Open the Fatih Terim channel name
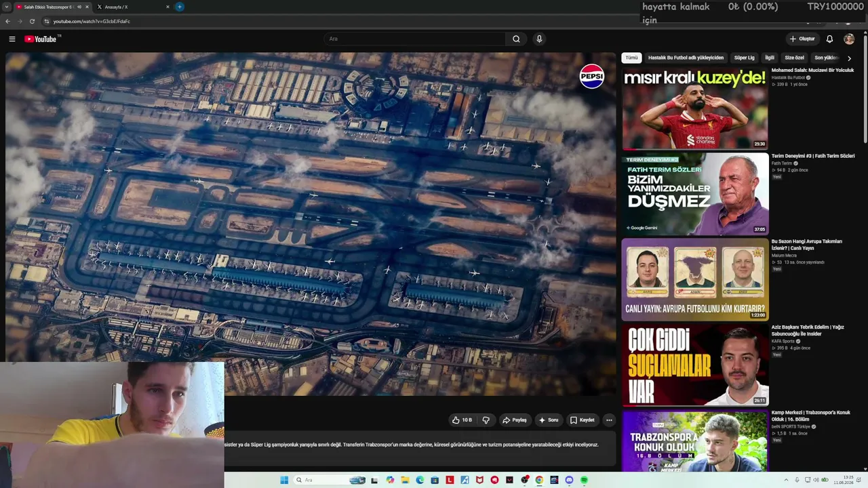Screen dimensions: 868x488 click(x=781, y=163)
